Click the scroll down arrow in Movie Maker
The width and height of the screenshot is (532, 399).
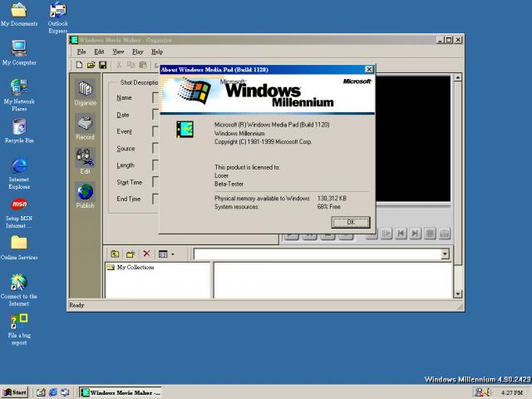[x=458, y=293]
